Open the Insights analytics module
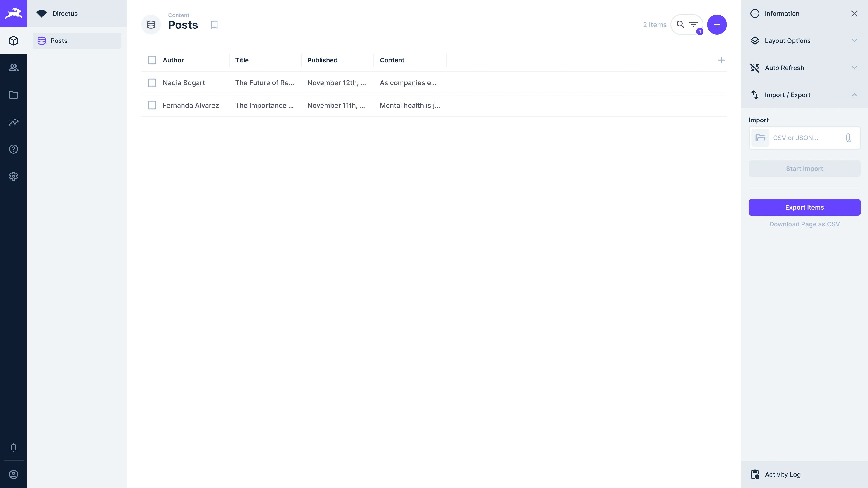Image resolution: width=868 pixels, height=488 pixels. pyautogui.click(x=14, y=122)
